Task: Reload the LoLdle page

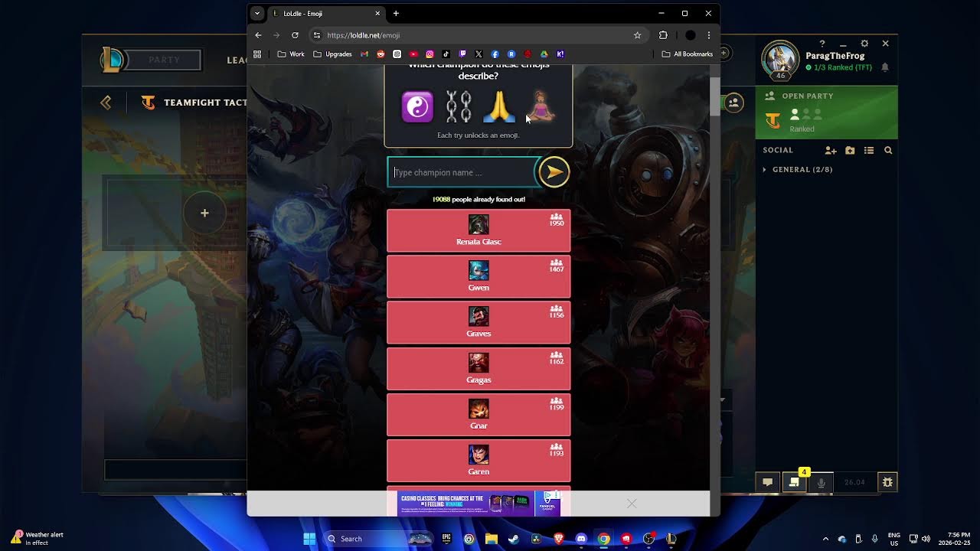Action: 295,35
